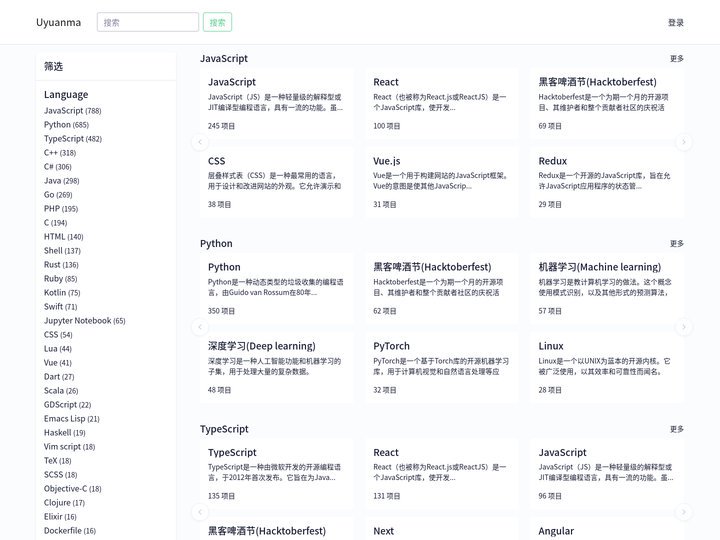Screen dimensions: 720x540
Task: Filter by Python (685) language
Action: [x=66, y=124]
